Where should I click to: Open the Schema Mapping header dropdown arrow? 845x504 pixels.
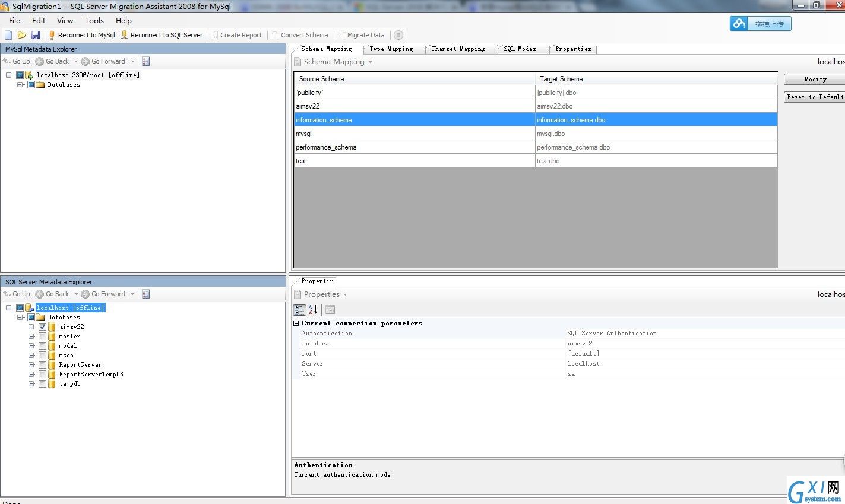click(370, 62)
